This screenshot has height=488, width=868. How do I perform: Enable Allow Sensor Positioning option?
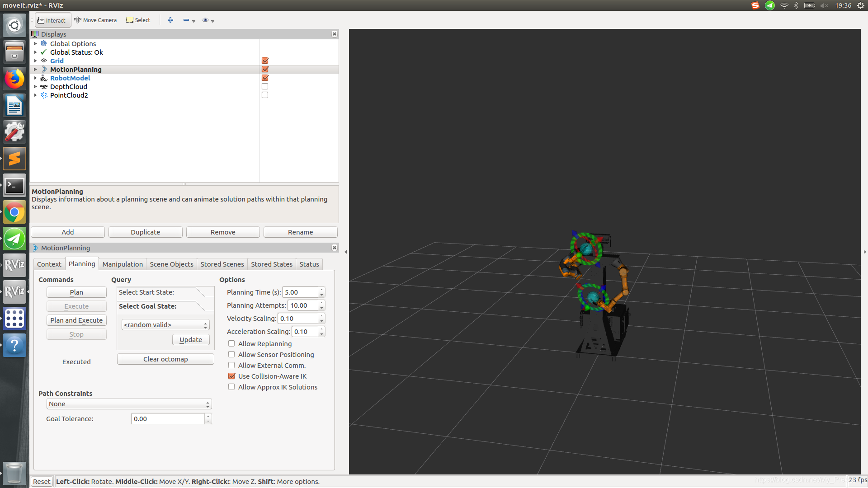point(231,354)
